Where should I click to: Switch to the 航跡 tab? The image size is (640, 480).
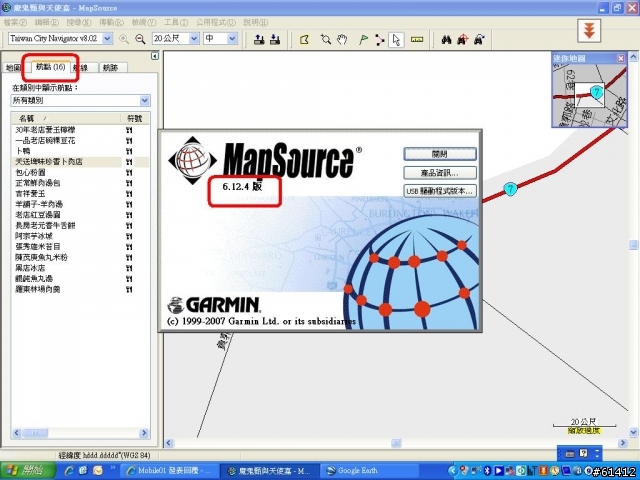tap(111, 68)
